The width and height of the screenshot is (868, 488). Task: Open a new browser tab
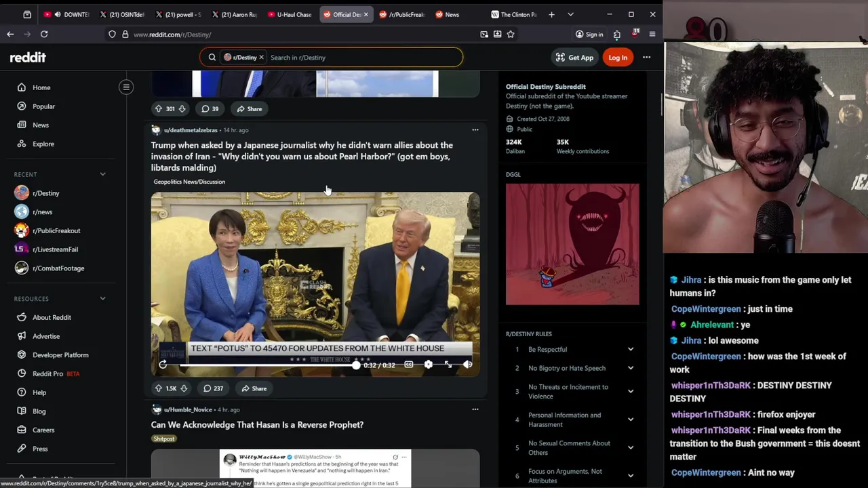coord(551,14)
